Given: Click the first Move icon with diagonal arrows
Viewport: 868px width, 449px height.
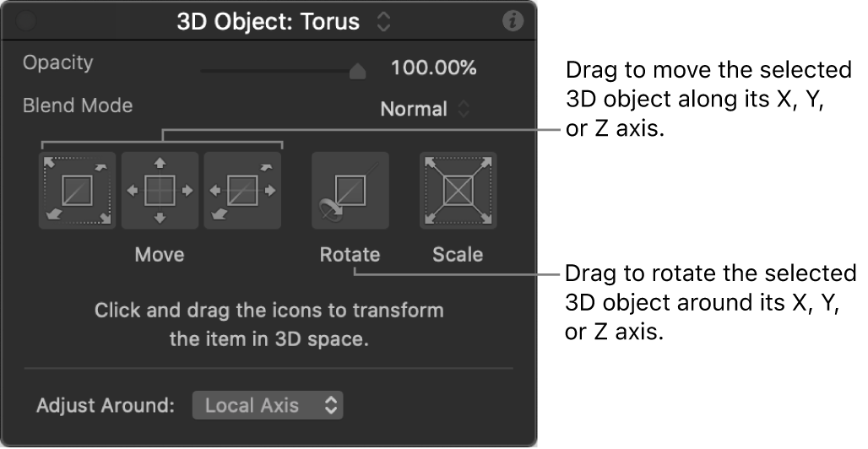Looking at the screenshot, I should [77, 191].
